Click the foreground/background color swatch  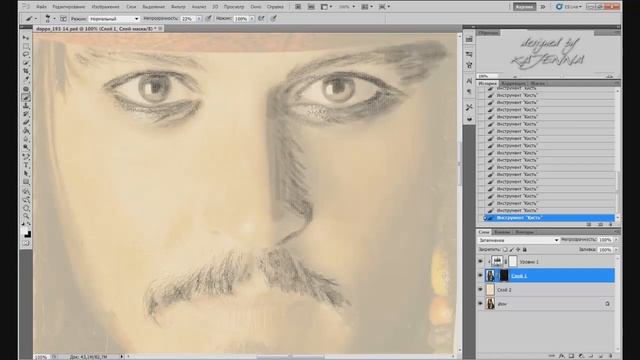27,233
